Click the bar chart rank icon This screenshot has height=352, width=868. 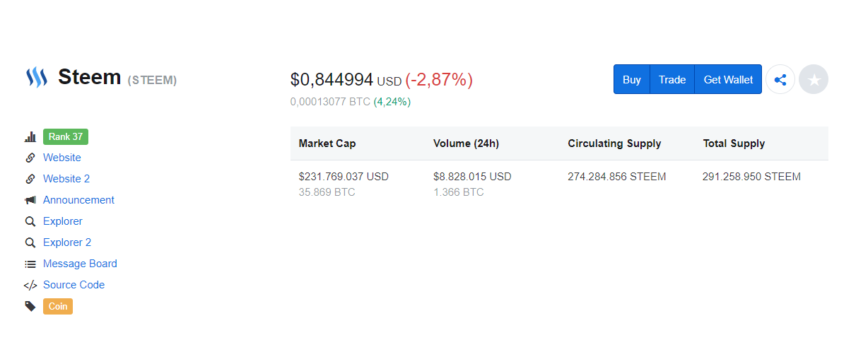tap(30, 137)
